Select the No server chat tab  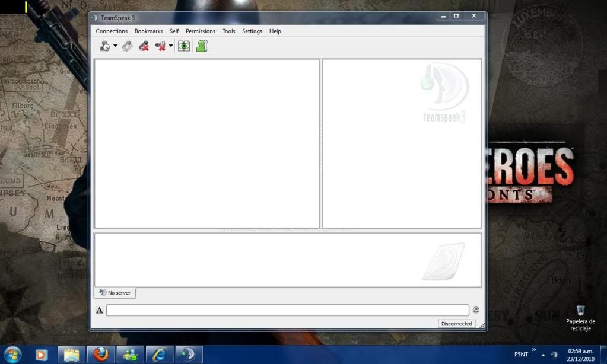(x=115, y=293)
